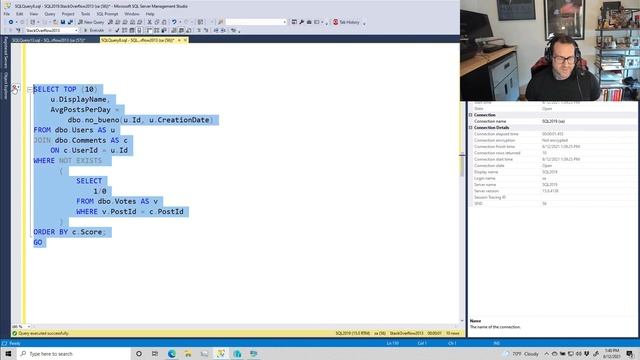Open the Window menu
The height and width of the screenshot is (360, 640).
[131, 14]
